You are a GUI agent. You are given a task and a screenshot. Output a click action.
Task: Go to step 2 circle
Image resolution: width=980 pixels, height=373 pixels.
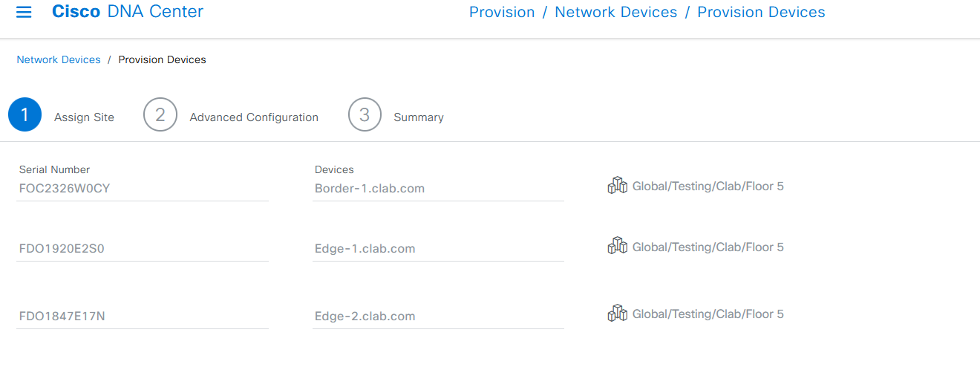[160, 115]
